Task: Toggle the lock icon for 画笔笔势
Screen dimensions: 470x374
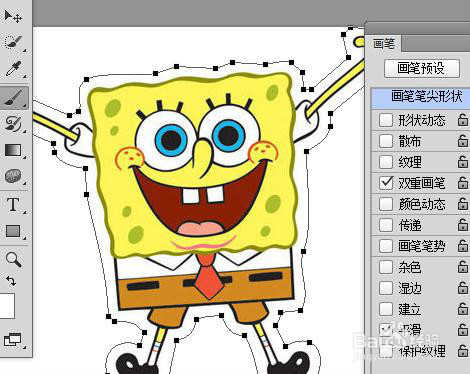Action: point(463,245)
